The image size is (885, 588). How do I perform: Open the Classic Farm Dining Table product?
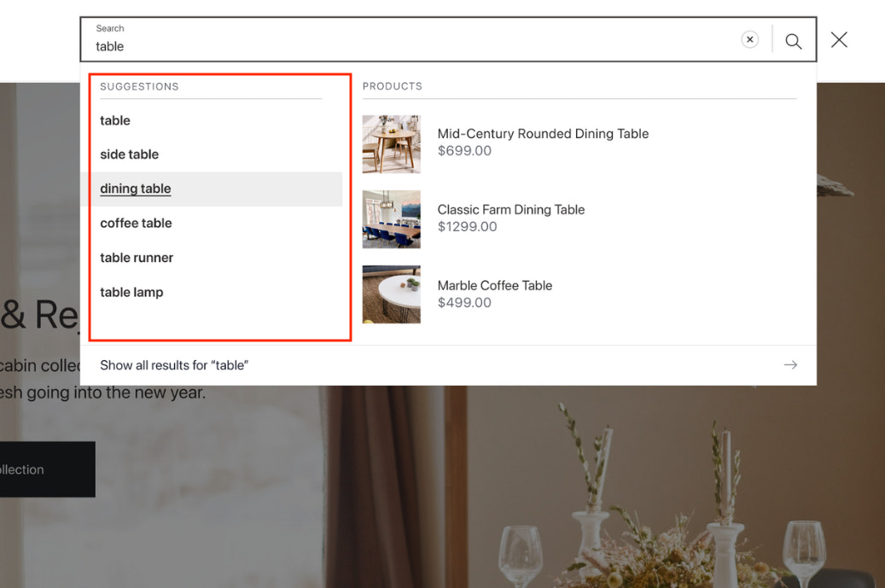tap(510, 209)
